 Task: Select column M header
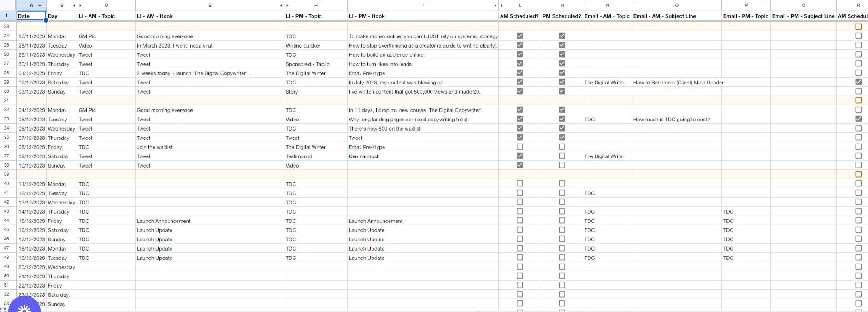tap(561, 6)
